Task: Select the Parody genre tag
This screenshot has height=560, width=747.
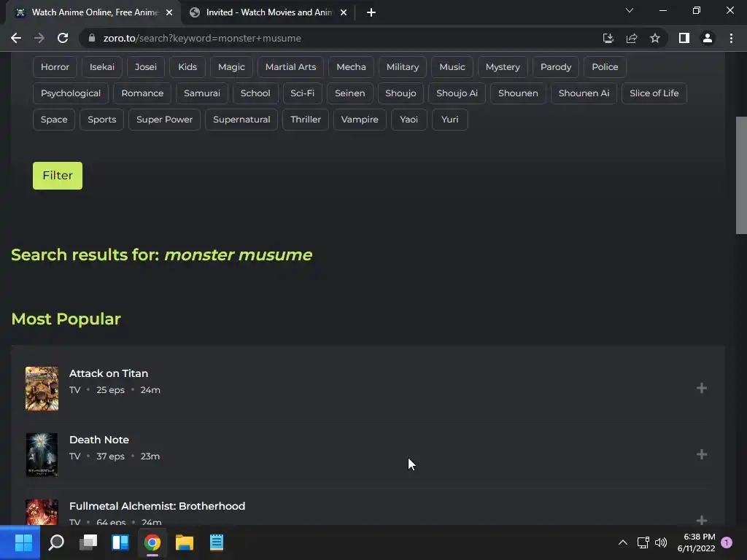Action: pos(555,67)
